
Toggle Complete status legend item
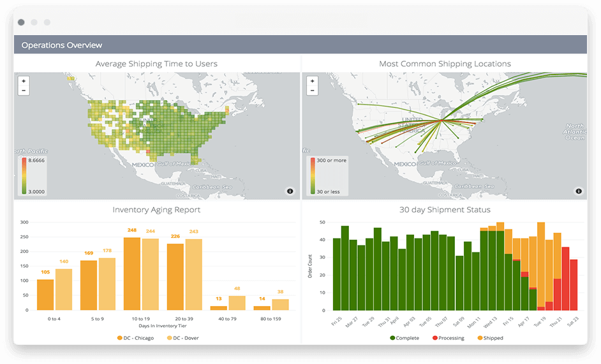point(404,338)
